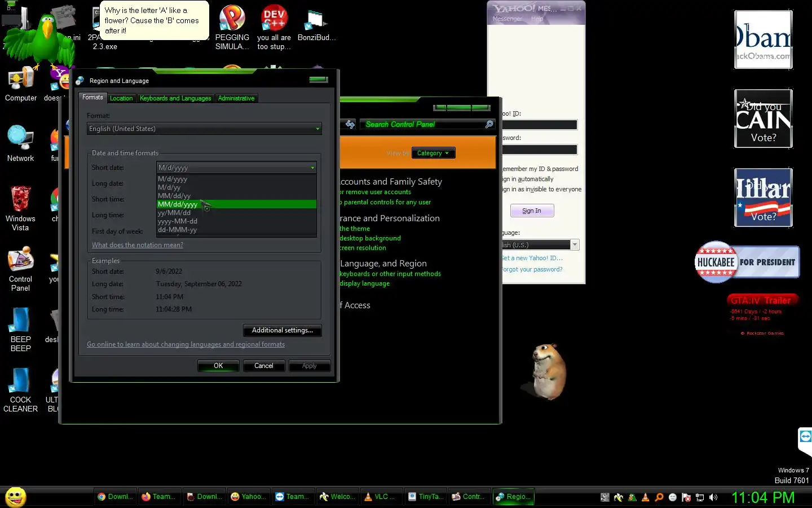Open the Action Center flag tray icon
812x508 pixels.
pos(686,497)
